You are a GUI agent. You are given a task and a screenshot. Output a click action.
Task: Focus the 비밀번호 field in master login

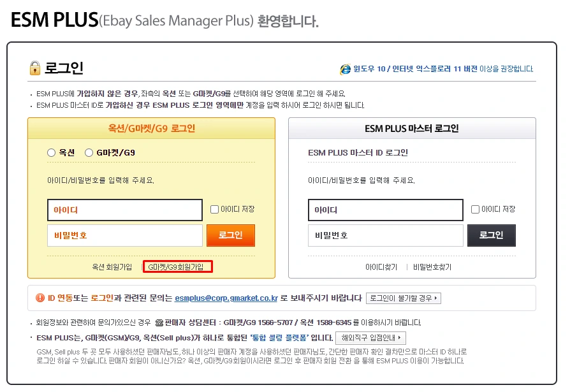tap(386, 235)
